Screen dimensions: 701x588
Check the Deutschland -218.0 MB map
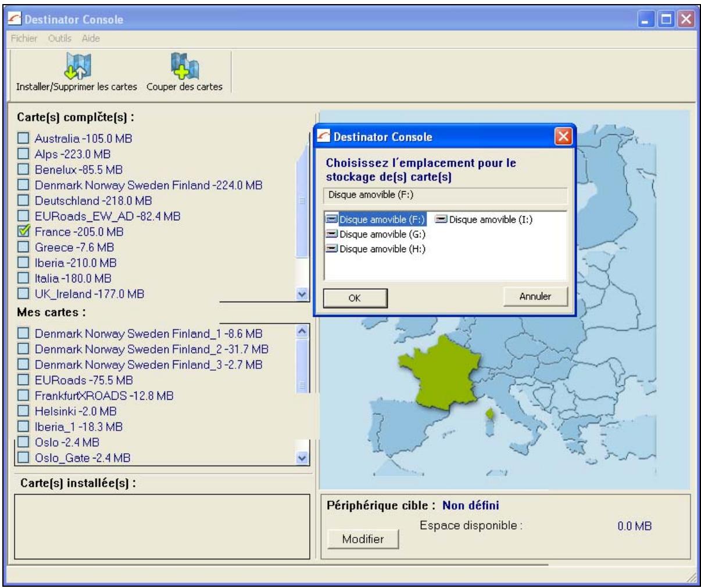pos(23,200)
